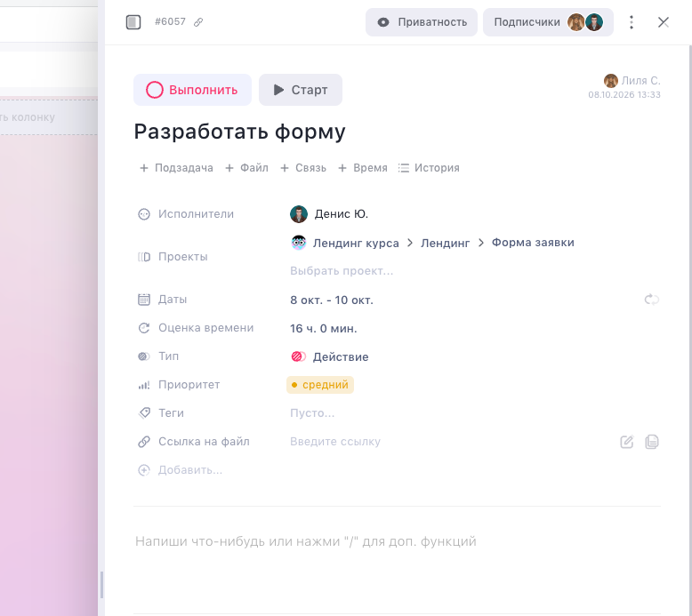
Task: Log time via Время
Action: click(x=363, y=168)
